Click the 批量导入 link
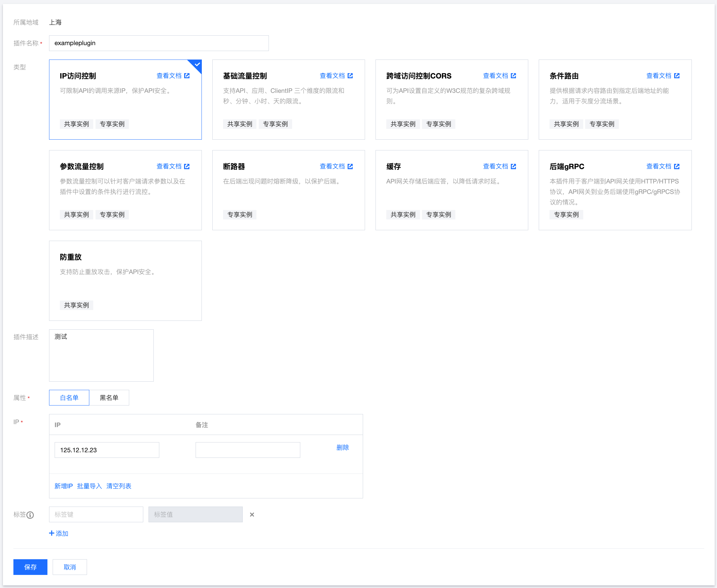The width and height of the screenshot is (717, 588). coord(89,486)
